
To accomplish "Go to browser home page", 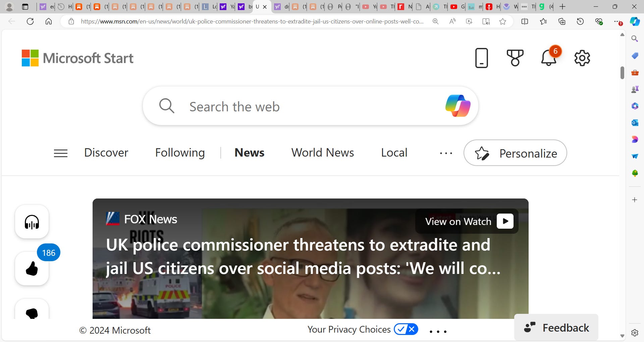I will (49, 21).
